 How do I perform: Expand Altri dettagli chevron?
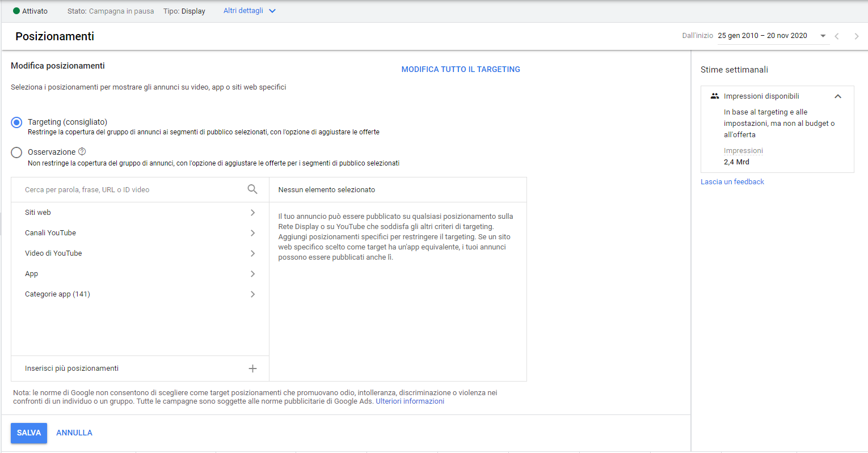(x=272, y=11)
